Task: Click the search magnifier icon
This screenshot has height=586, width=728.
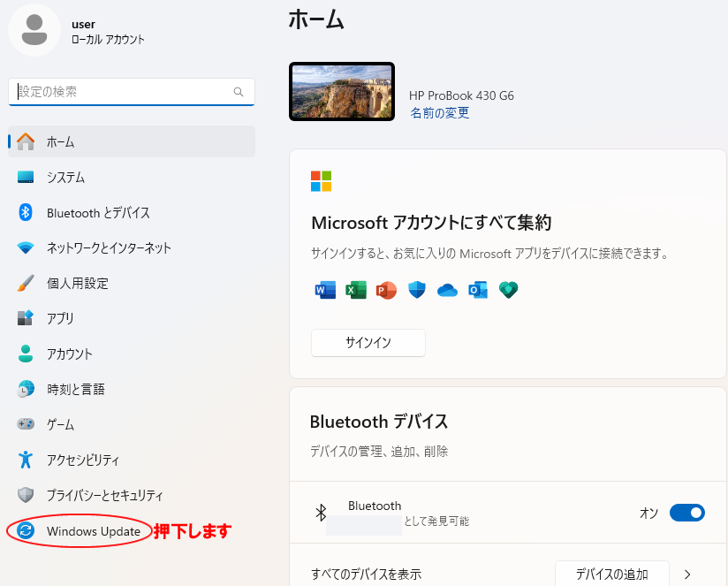Action: coord(239,92)
